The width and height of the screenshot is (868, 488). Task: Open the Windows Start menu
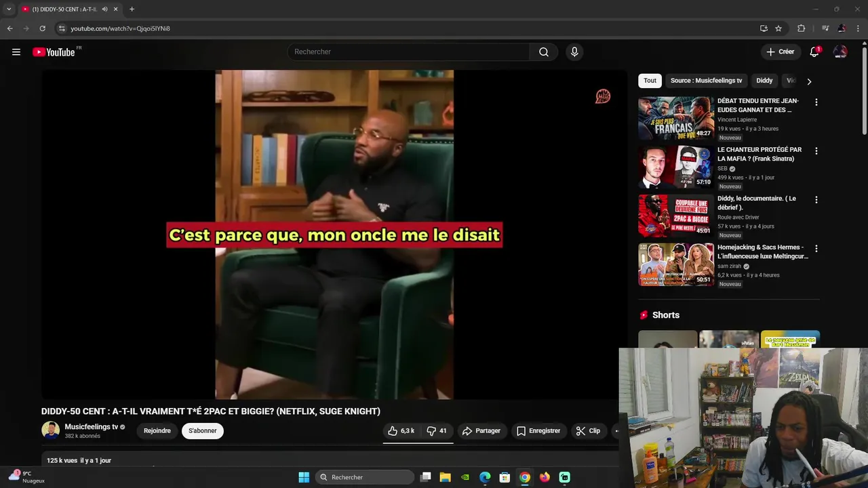[304, 477]
